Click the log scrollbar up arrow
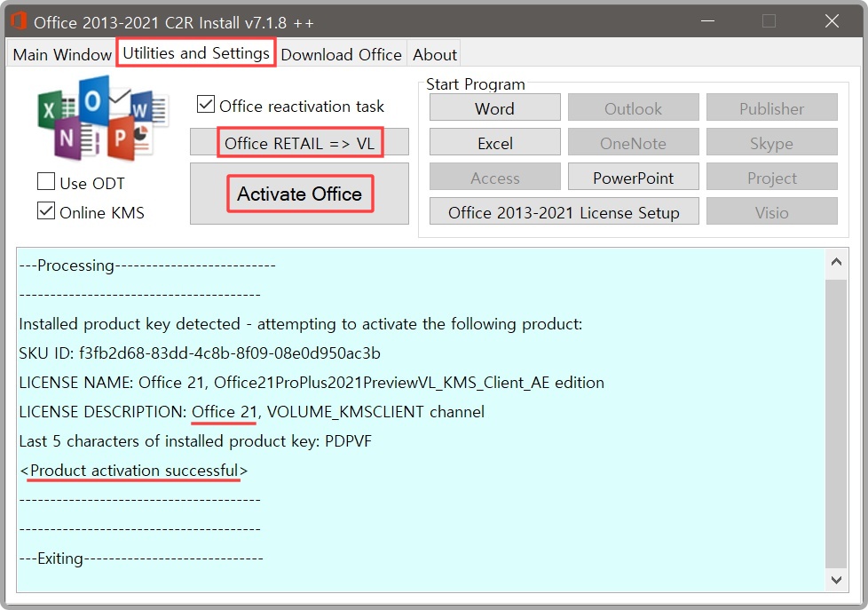 tap(836, 262)
